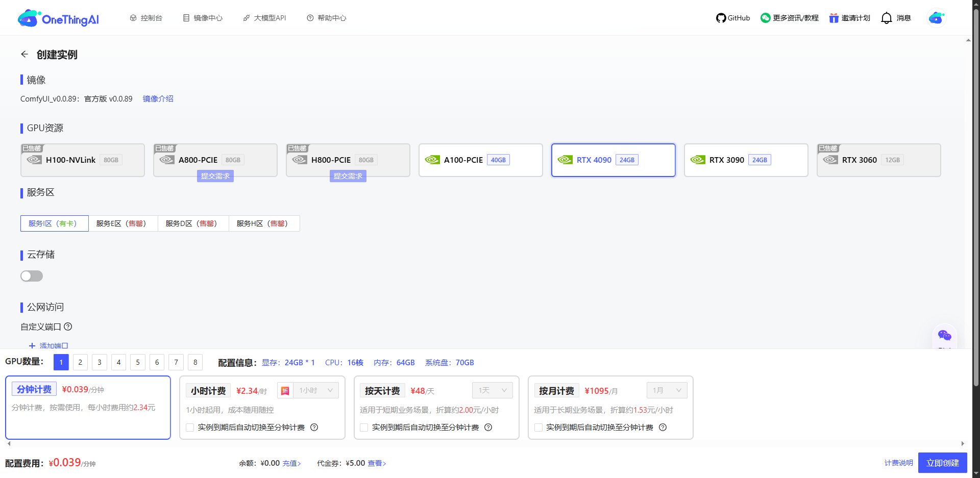Choose the 分钟计费 billing card
980x478 pixels.
[x=88, y=408]
